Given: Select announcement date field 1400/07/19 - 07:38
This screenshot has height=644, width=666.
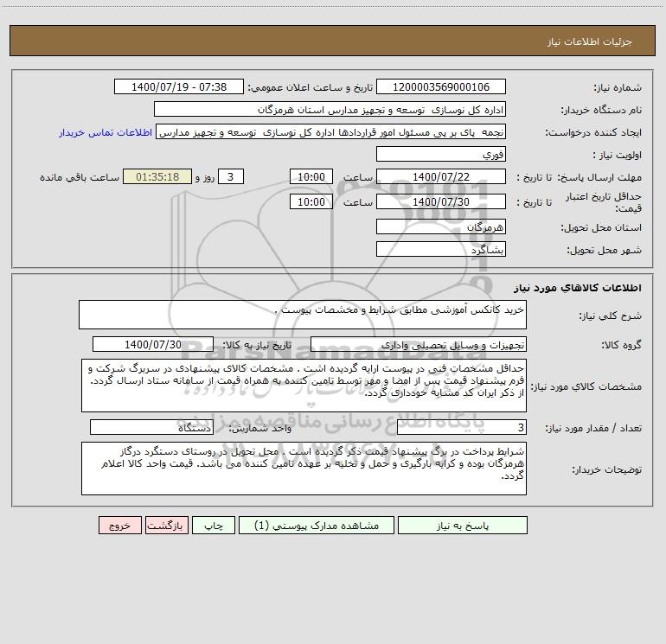Looking at the screenshot, I should coord(179,87).
